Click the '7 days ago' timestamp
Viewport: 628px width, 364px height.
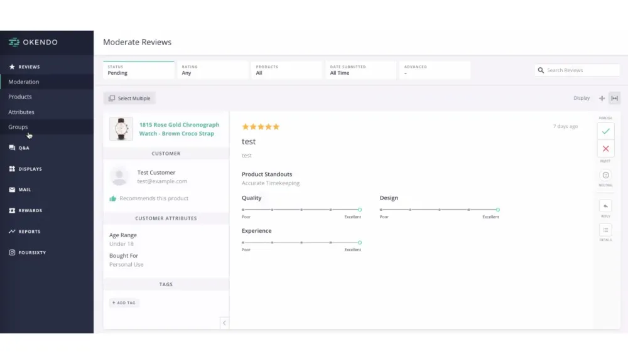pyautogui.click(x=565, y=126)
